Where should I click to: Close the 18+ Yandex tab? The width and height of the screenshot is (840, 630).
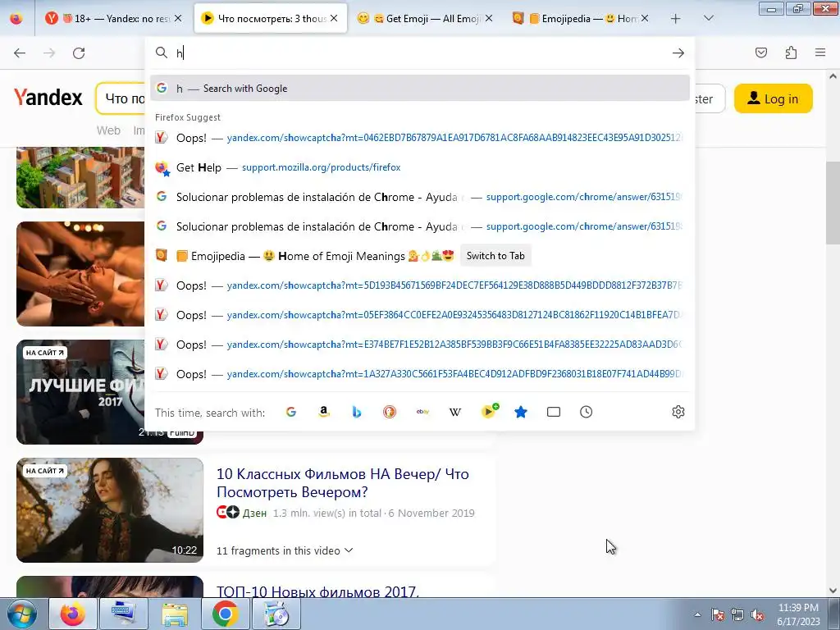pyautogui.click(x=178, y=19)
